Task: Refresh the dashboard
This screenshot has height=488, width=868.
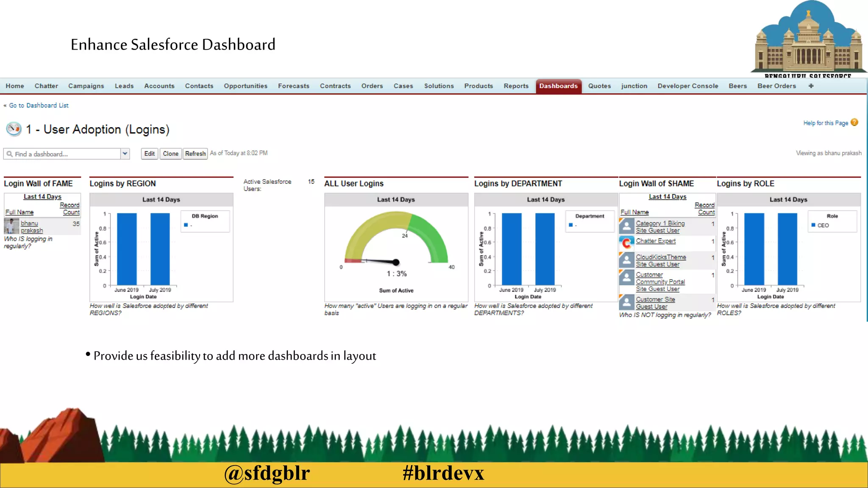Action: point(195,154)
